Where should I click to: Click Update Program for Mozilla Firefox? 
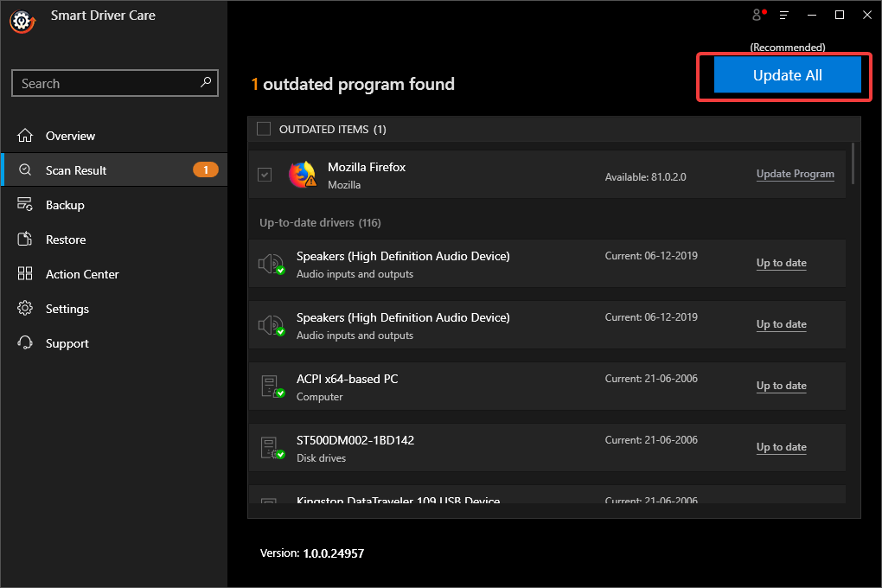click(795, 173)
